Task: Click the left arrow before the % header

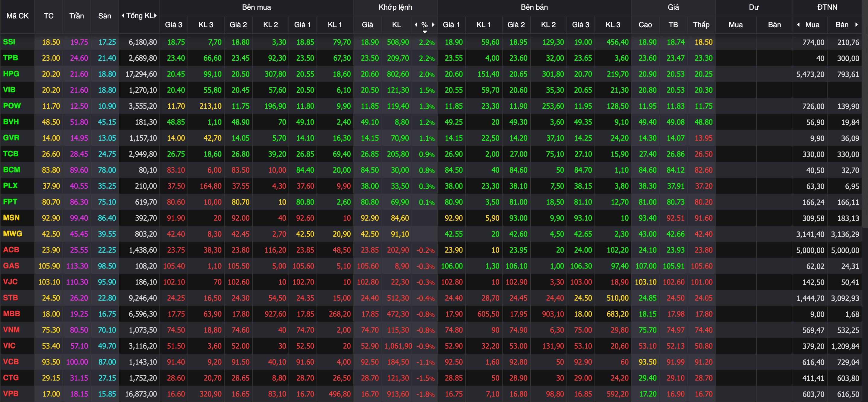Action: click(416, 24)
